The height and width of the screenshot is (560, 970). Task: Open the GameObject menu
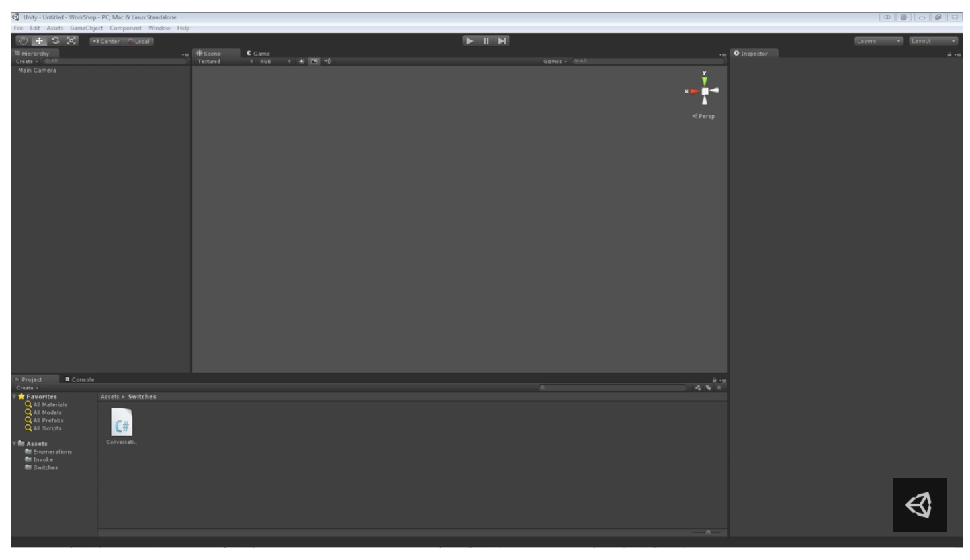(86, 28)
